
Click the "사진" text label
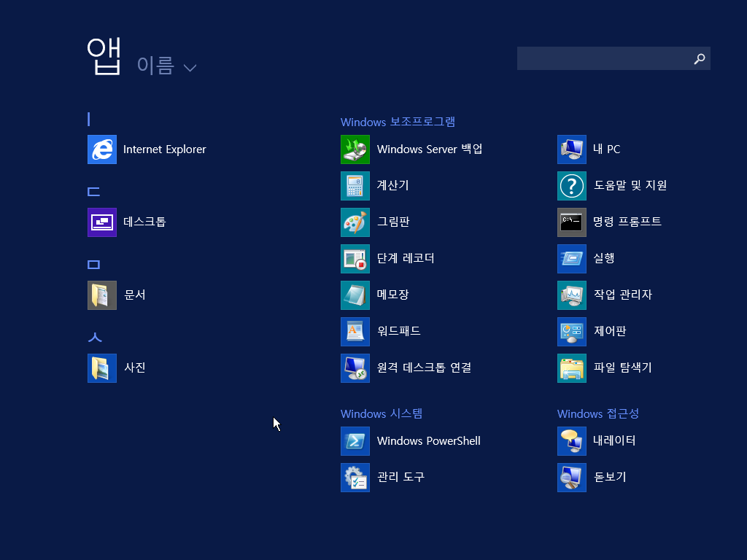135,367
